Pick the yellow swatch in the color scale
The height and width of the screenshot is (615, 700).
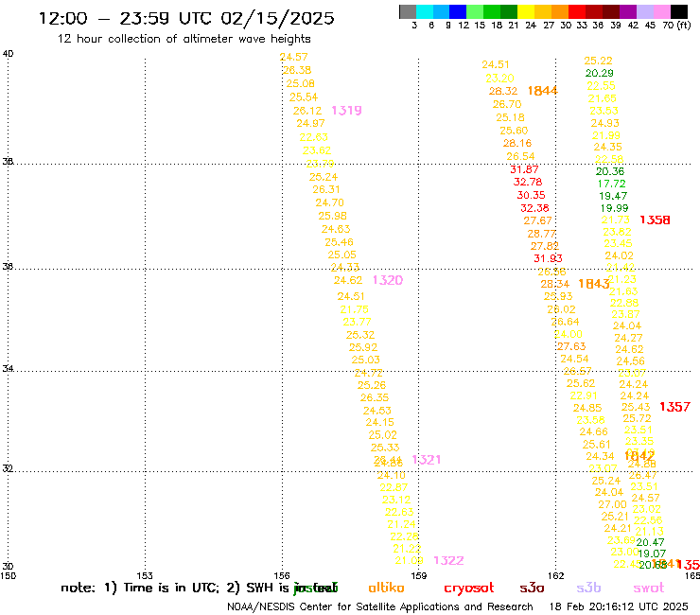click(x=525, y=11)
